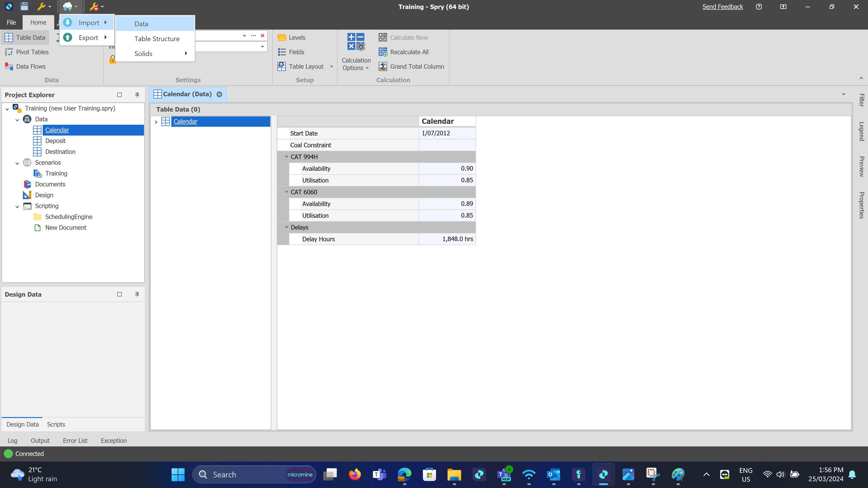Pin the Project Explorer panel

[137, 95]
